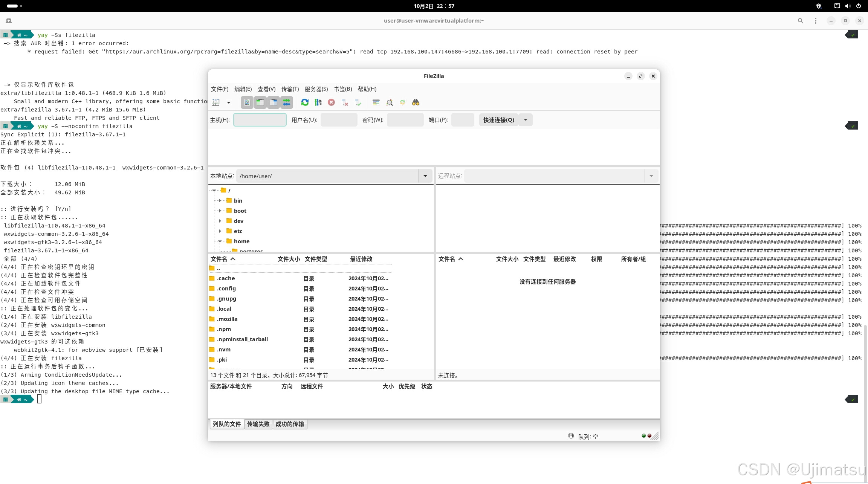The height and width of the screenshot is (484, 868).
Task: Sort local files by 文件名 column header
Action: click(219, 259)
